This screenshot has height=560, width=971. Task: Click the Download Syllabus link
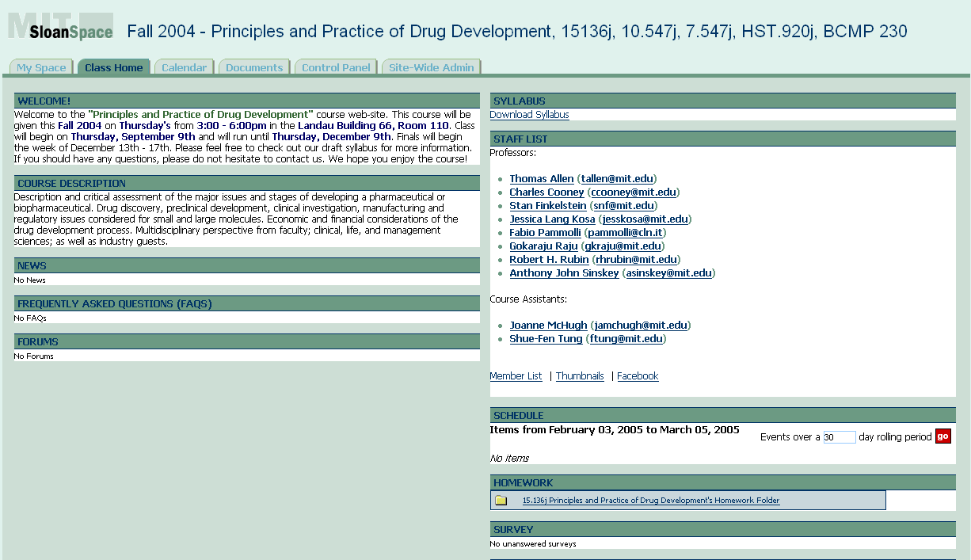coord(529,115)
